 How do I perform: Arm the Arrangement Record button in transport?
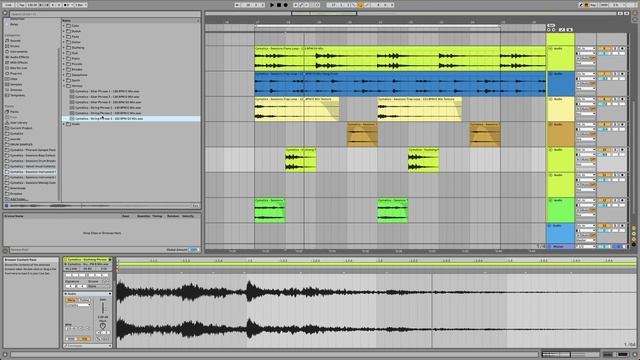click(x=286, y=5)
